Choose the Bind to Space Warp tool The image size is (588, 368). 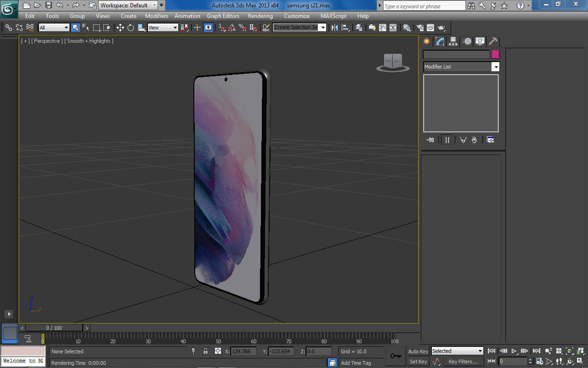tap(30, 28)
